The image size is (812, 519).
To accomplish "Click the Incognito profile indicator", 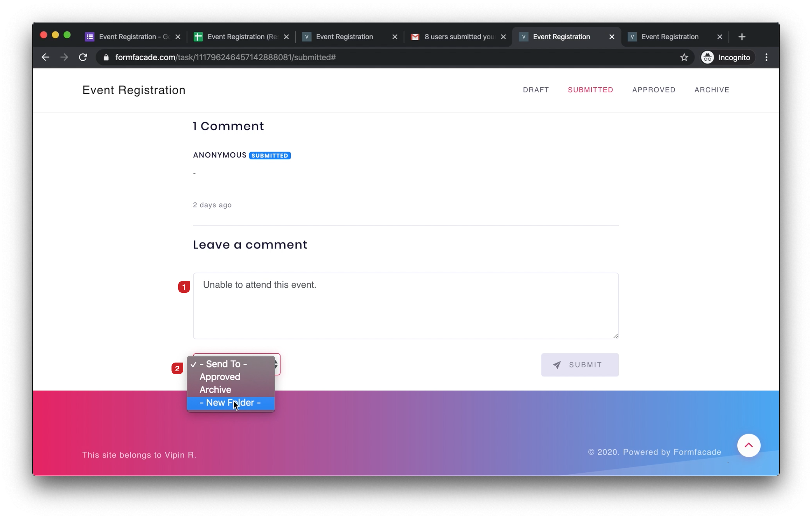I will click(x=727, y=57).
